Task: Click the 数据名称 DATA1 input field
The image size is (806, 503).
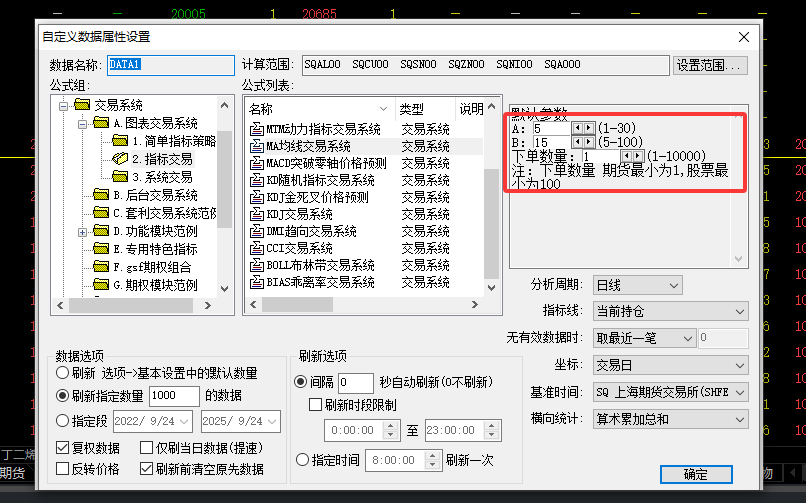Action: point(171,65)
